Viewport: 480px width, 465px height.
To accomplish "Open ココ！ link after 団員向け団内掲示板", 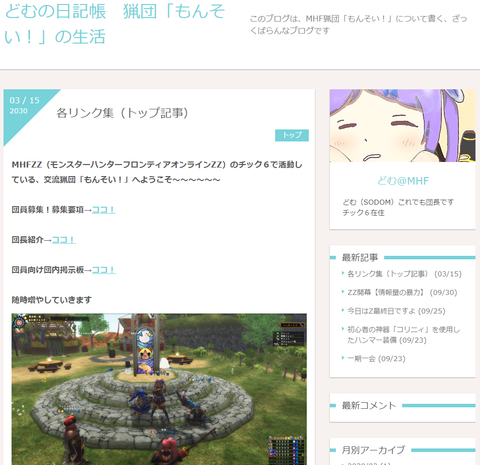I will (104, 270).
